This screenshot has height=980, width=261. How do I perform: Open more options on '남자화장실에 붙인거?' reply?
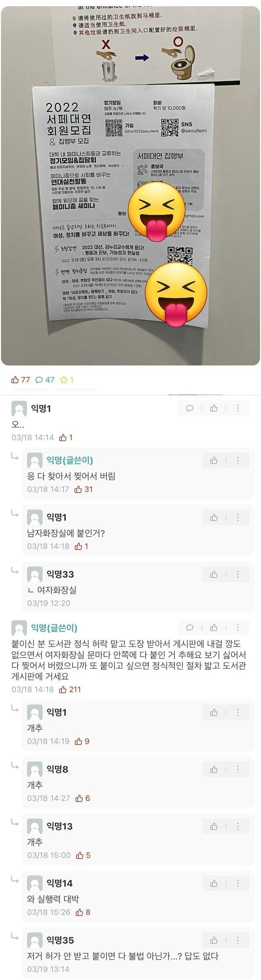pyautogui.click(x=238, y=517)
